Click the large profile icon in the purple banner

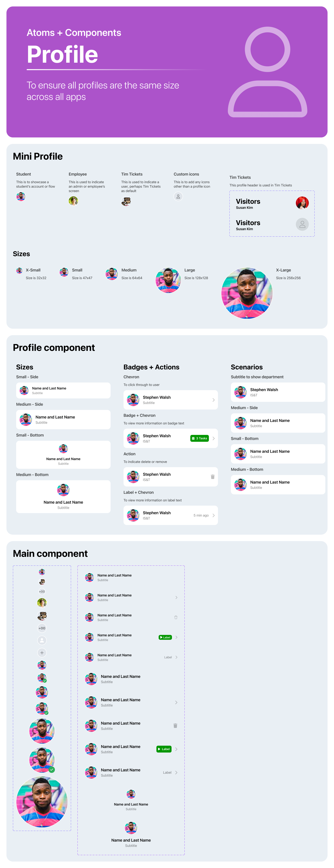268,72
